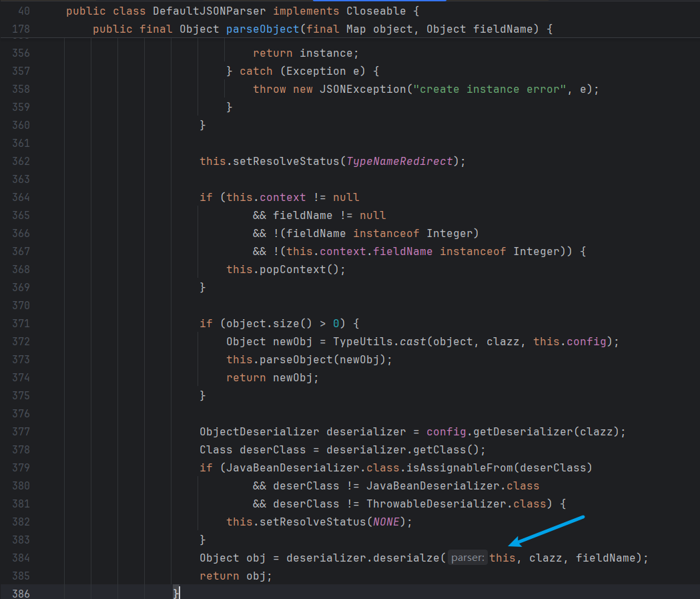700x599 pixels.
Task: Click line number 371 in the gutter
Action: (x=21, y=323)
